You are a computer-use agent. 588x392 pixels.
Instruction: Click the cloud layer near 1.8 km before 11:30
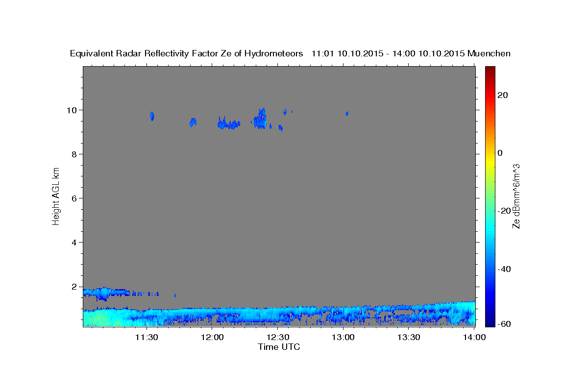coord(106,293)
